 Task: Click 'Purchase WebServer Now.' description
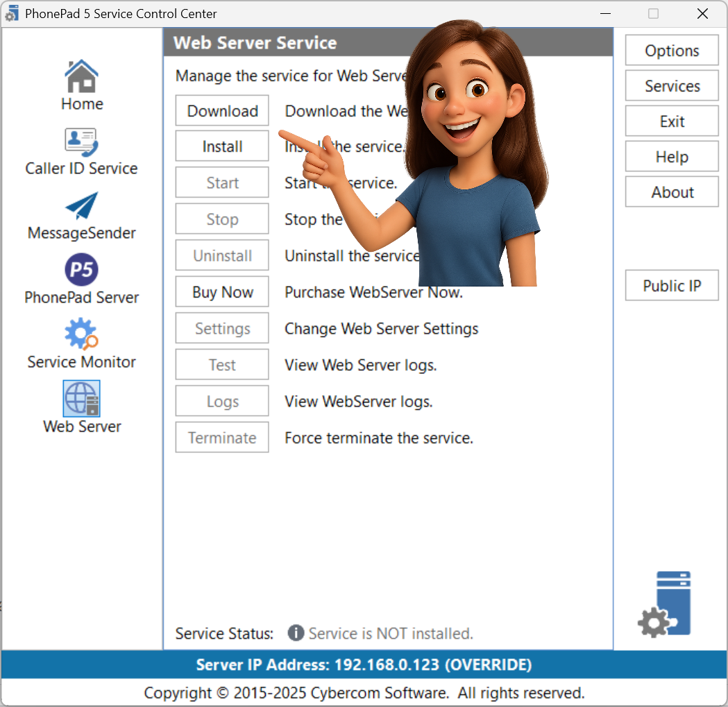pyautogui.click(x=374, y=292)
